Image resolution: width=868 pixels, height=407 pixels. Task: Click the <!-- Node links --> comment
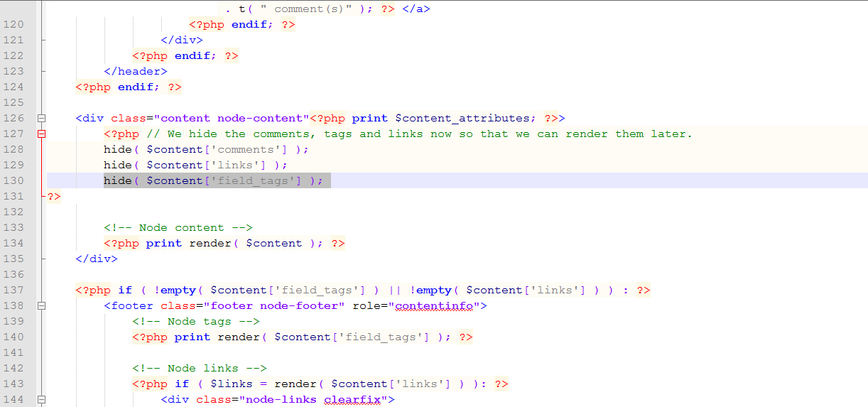pos(200,369)
